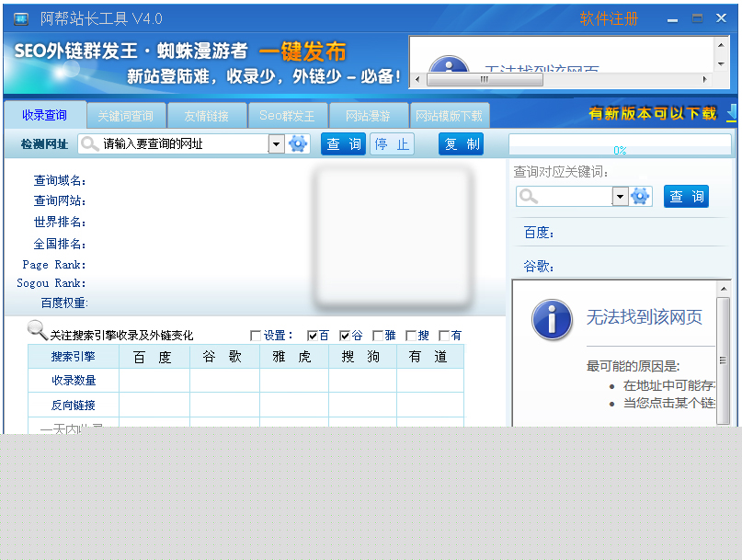The image size is (742, 560).
Task: Click the 全国排名 label
Action: [60, 244]
